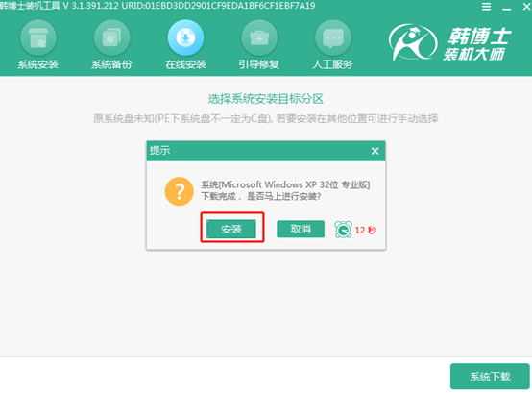This screenshot has height=393, width=532.
Task: Click the 下载完成 是否马上进行安装 text
Action: pyautogui.click(x=261, y=196)
